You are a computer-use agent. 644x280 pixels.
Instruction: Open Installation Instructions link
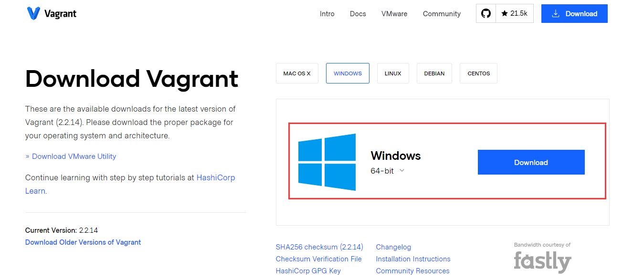click(x=413, y=259)
